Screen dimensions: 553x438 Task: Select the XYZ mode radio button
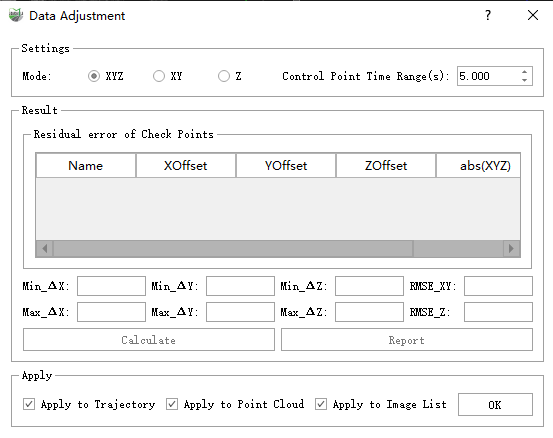coord(94,76)
